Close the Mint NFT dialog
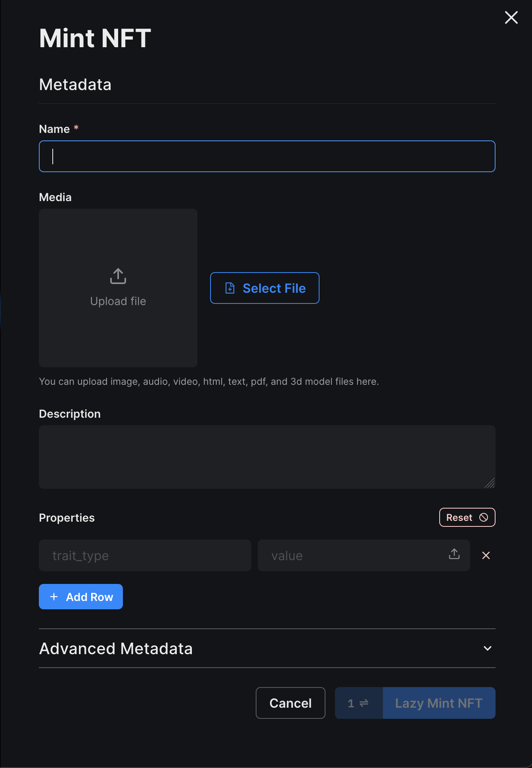The image size is (532, 768). 511,17
